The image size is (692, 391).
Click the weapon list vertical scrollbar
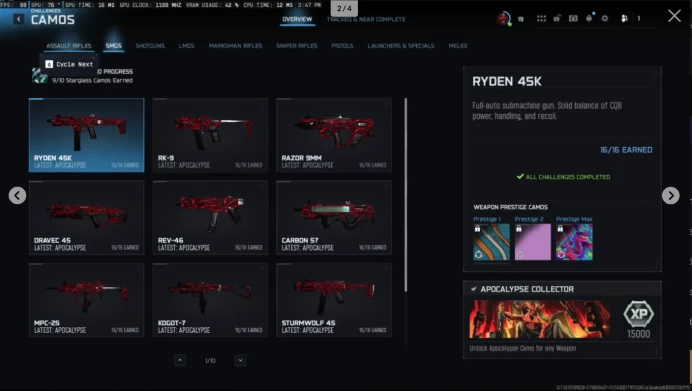tap(406, 195)
